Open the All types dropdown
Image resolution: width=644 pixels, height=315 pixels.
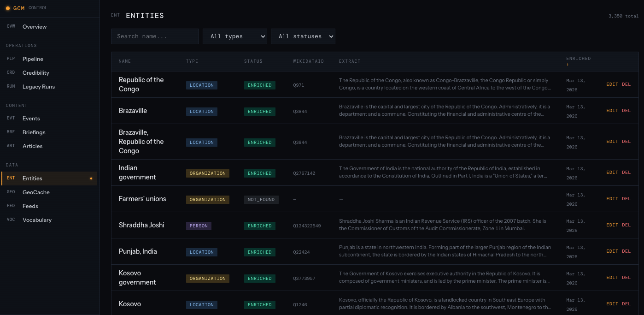pyautogui.click(x=235, y=36)
